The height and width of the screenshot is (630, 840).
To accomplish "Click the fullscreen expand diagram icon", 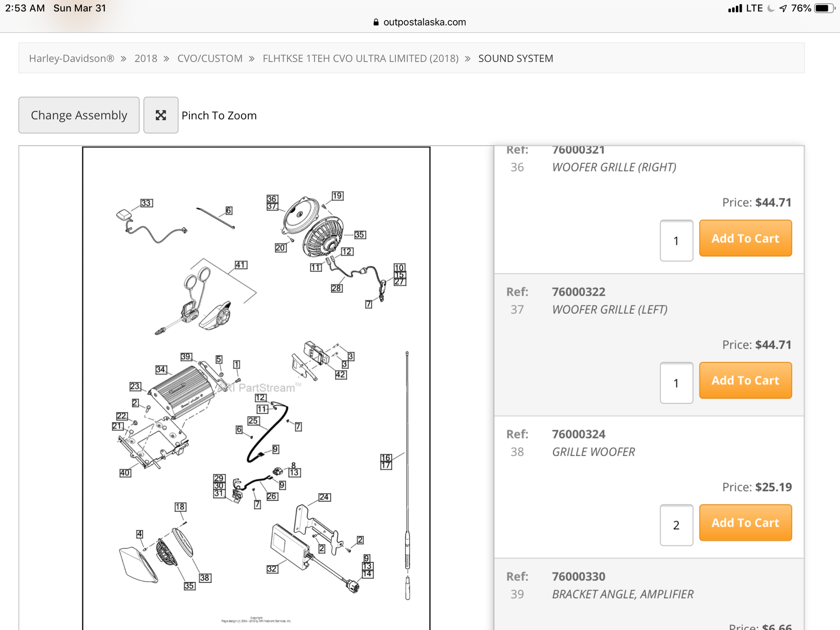I will 161,115.
